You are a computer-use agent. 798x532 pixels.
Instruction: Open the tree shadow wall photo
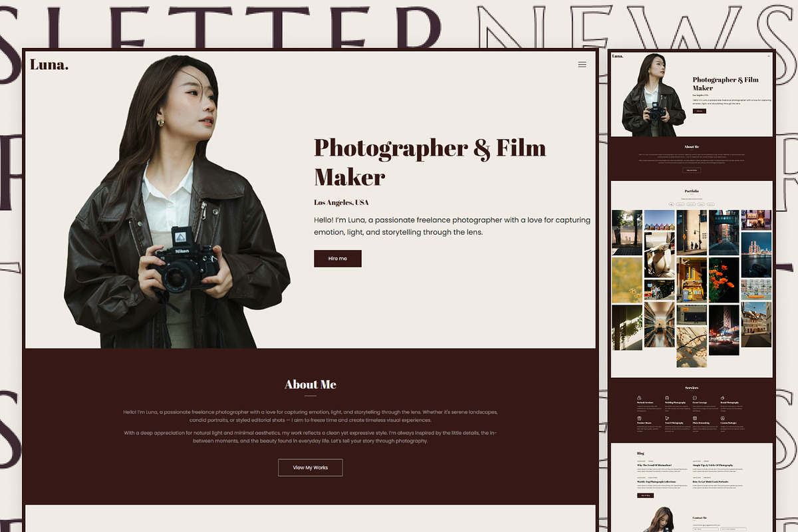[x=627, y=233]
